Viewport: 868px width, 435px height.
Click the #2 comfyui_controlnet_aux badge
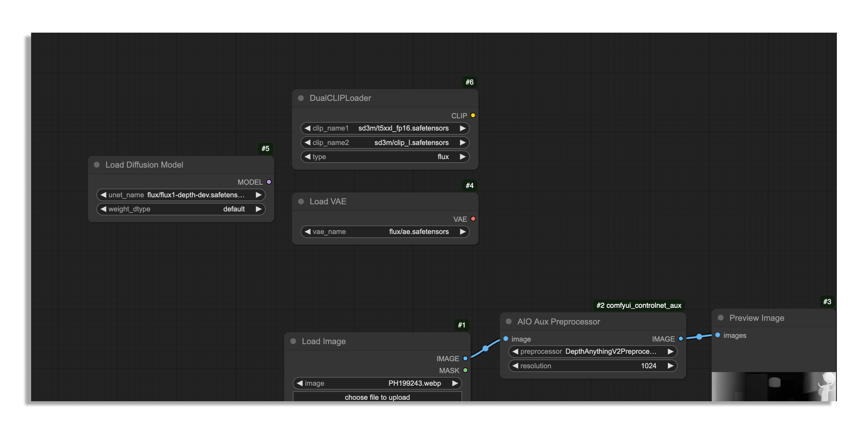[639, 306]
